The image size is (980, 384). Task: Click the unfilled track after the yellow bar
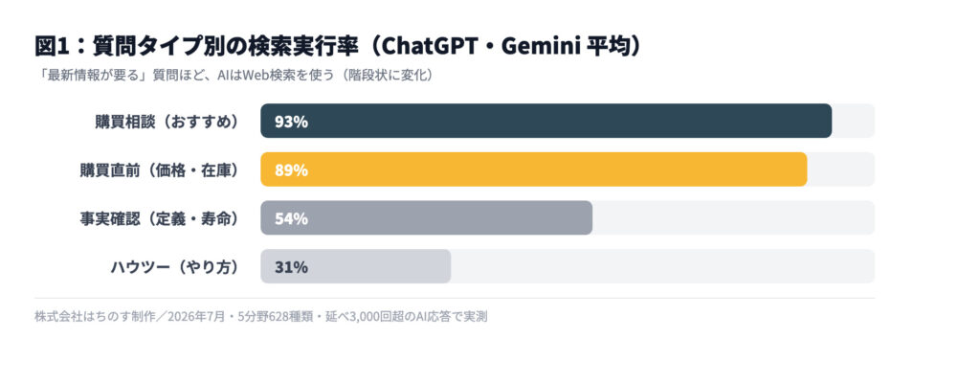(x=841, y=169)
